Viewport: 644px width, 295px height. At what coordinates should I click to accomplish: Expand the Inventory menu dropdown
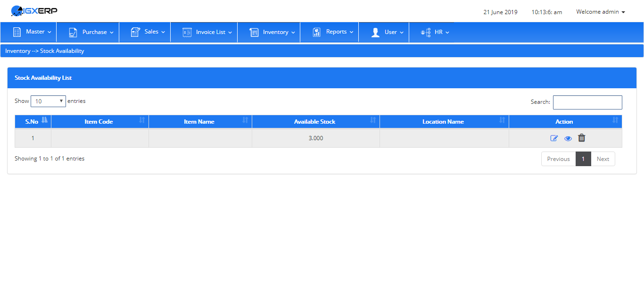[272, 32]
